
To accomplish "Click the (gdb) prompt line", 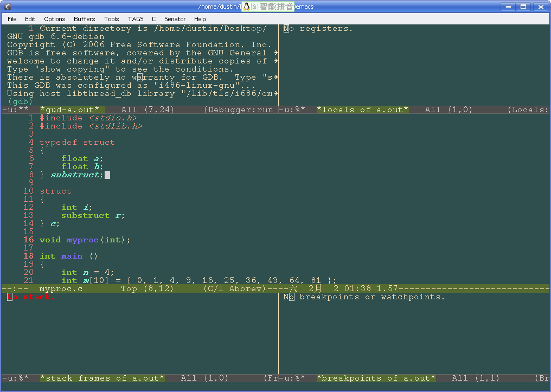I will (20, 101).
